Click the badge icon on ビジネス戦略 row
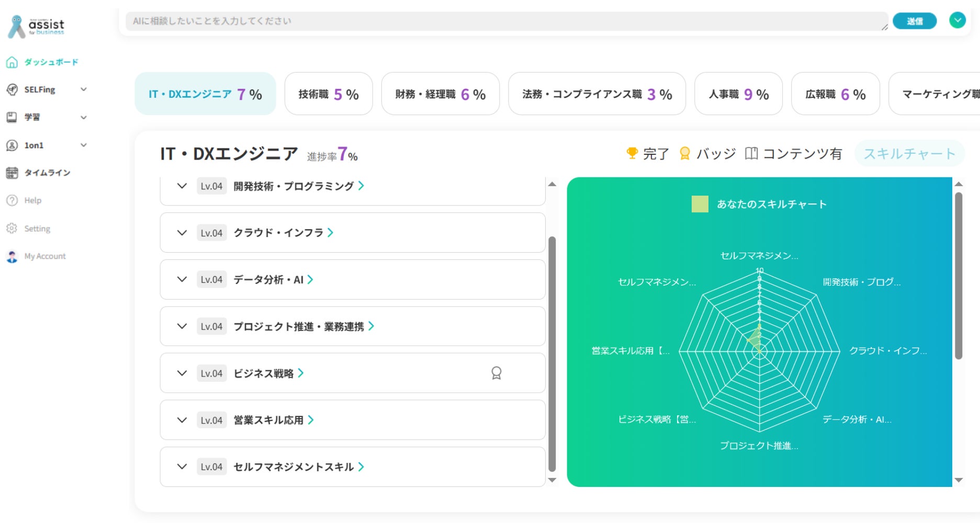Image resolution: width=980 pixels, height=523 pixels. click(x=496, y=373)
